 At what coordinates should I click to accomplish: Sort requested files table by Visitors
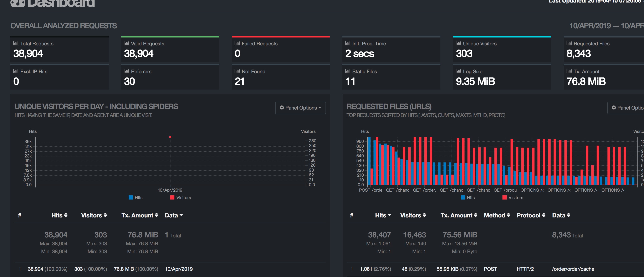(413, 215)
